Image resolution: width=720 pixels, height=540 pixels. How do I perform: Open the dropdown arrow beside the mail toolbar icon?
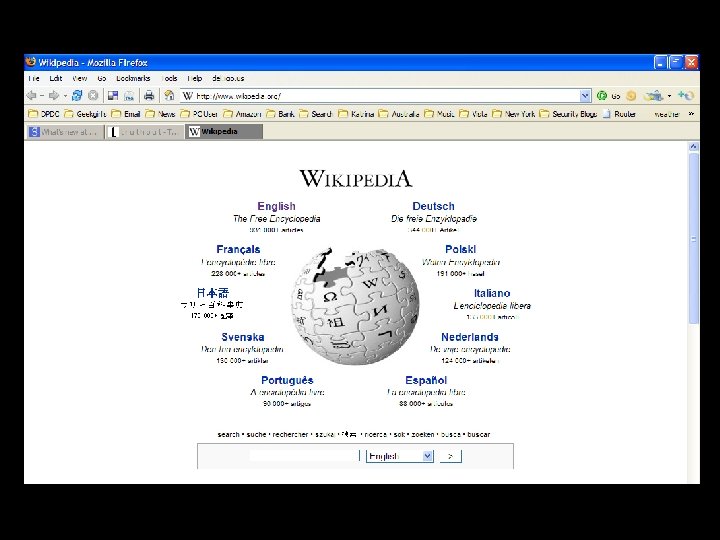point(669,96)
